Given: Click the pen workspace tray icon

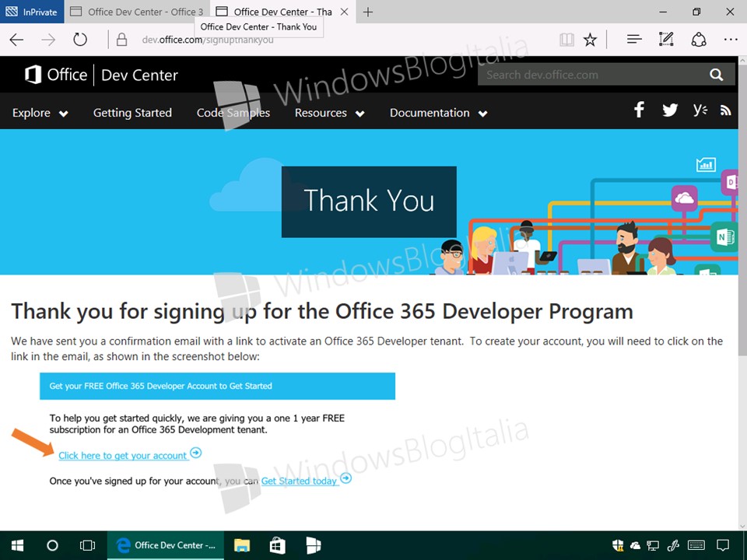Looking at the screenshot, I should tap(673, 545).
